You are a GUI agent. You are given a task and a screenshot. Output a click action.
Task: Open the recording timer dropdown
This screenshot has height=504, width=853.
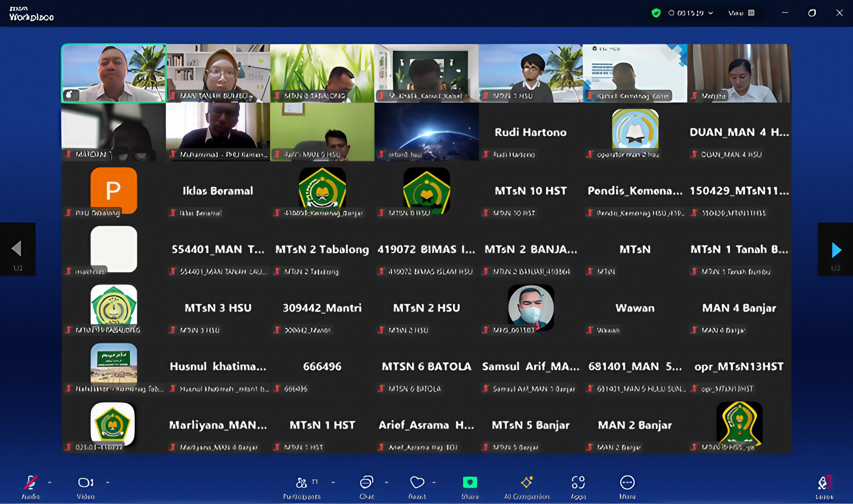click(x=711, y=13)
